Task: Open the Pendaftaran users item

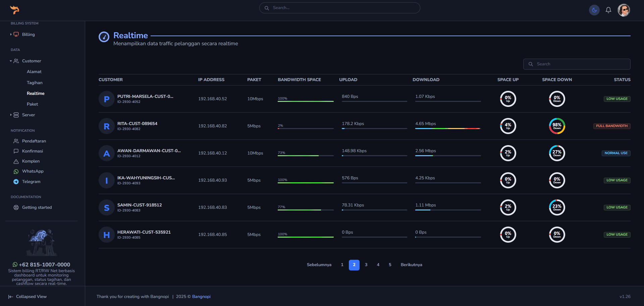Action: (34, 141)
